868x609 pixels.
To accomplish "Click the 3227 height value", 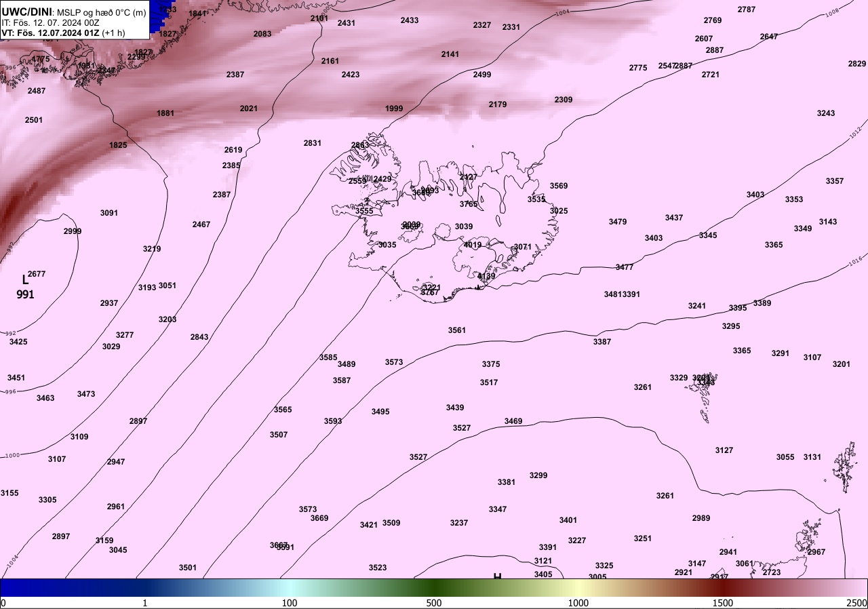I will click(577, 541).
